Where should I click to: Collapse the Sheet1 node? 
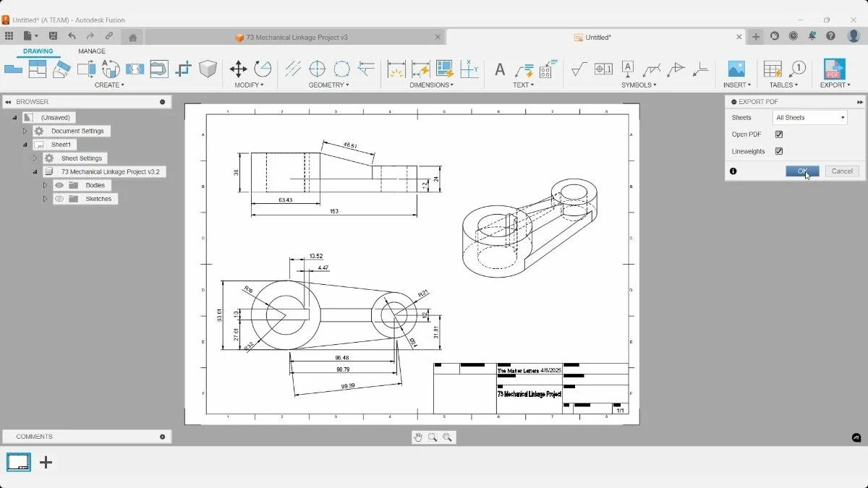point(25,145)
